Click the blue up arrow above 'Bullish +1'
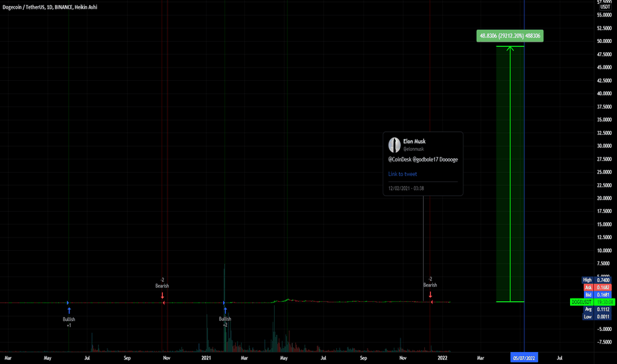617x364 pixels. [69, 311]
